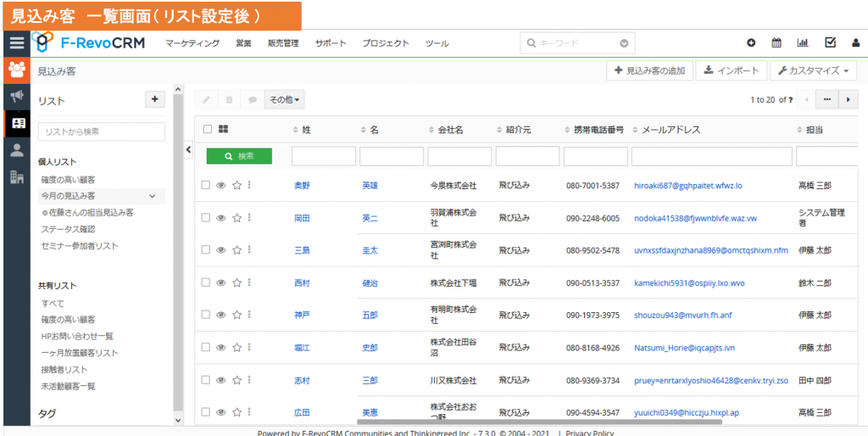This screenshot has height=436, width=868.
Task: Click the F-RevoCRM logo
Action: click(x=88, y=43)
